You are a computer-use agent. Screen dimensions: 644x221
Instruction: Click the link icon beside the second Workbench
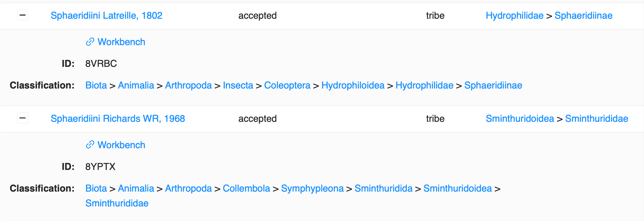[x=89, y=145]
